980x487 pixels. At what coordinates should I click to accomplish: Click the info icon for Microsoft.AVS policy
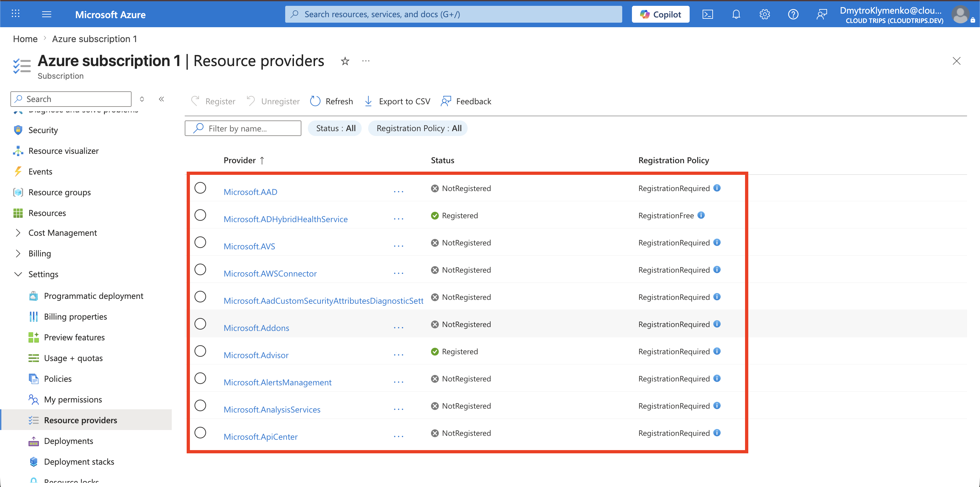pos(717,242)
